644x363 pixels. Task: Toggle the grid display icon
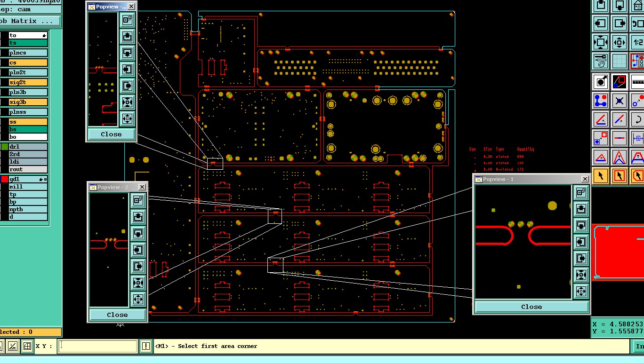[619, 61]
